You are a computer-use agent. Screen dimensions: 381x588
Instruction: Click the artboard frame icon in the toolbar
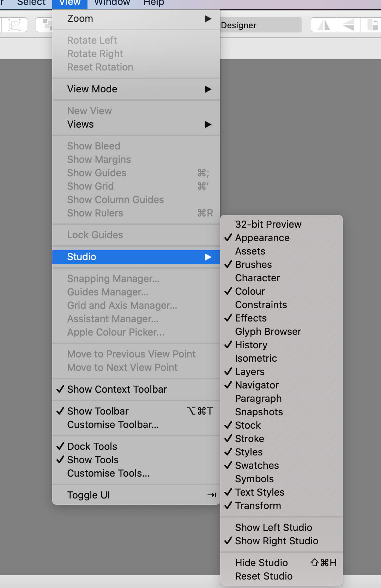[14, 25]
